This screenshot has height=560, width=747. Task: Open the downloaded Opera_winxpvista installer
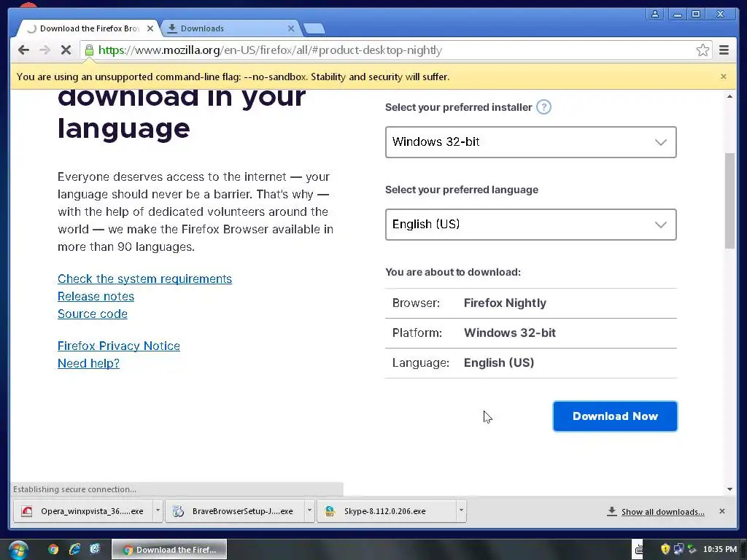[x=83, y=511]
